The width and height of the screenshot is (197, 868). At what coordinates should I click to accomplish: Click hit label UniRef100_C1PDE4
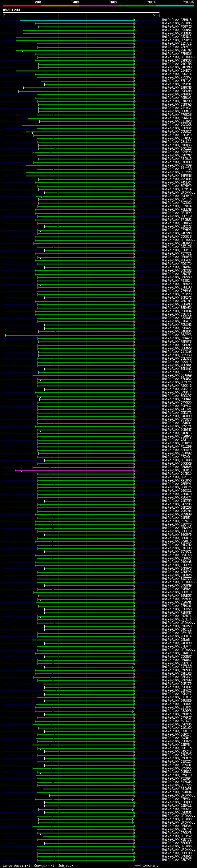tap(177, 518)
